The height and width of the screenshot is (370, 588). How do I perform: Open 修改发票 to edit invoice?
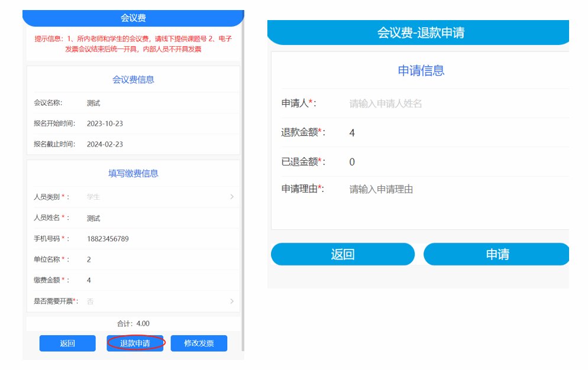coord(199,343)
